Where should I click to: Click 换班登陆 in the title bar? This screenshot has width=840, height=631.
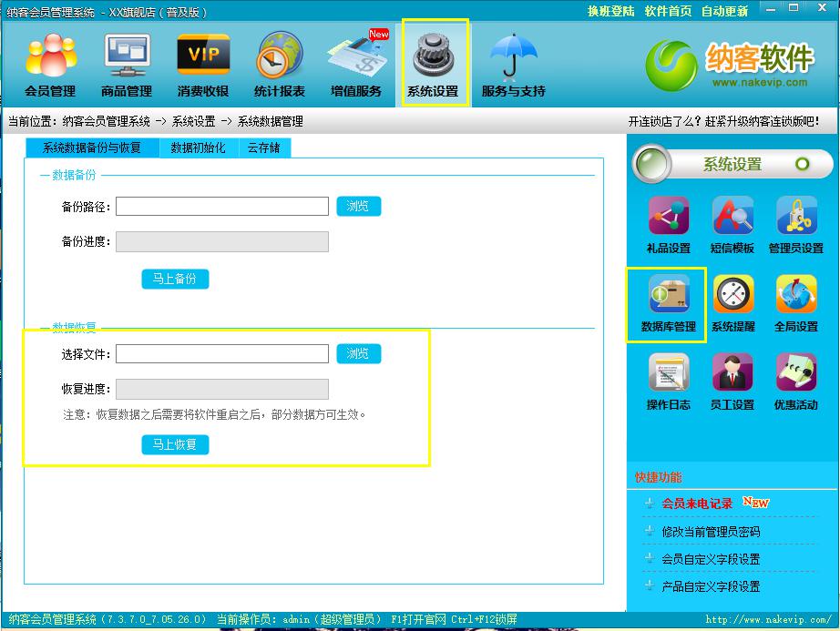(611, 12)
